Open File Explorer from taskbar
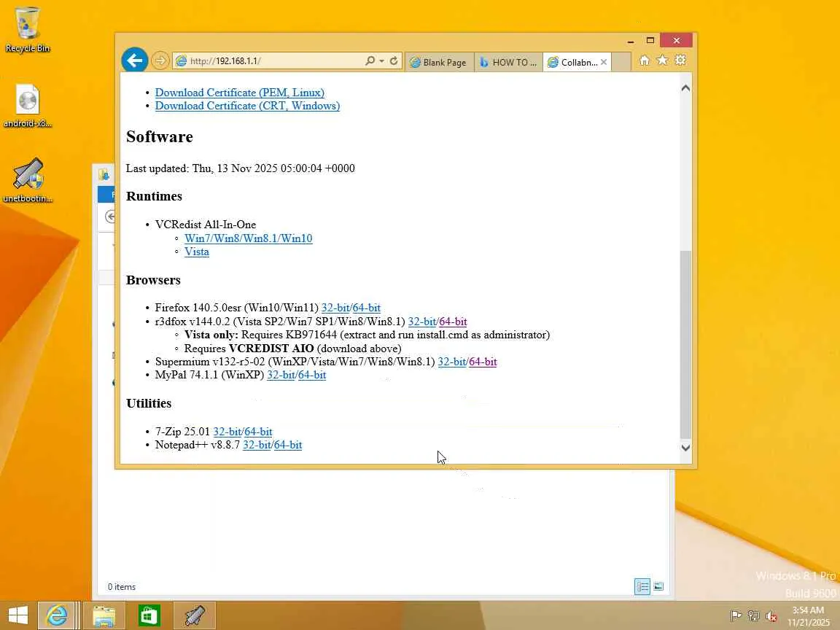Image resolution: width=840 pixels, height=630 pixels. pyautogui.click(x=104, y=615)
